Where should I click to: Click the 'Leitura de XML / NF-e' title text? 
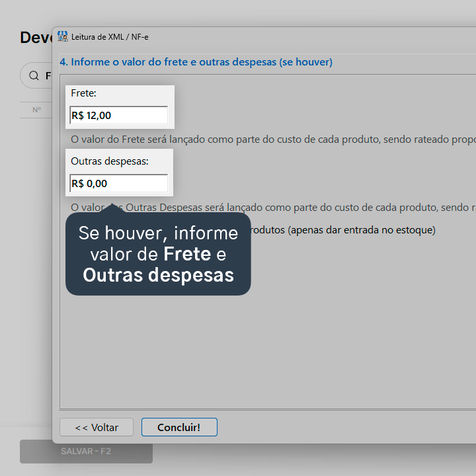click(x=110, y=37)
